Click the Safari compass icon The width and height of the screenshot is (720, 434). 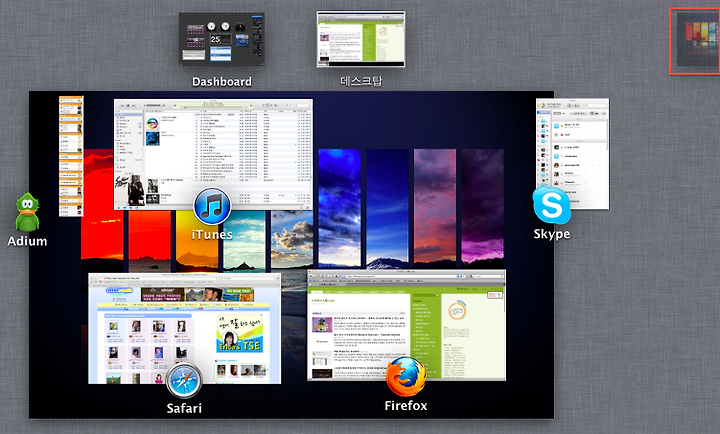[184, 381]
